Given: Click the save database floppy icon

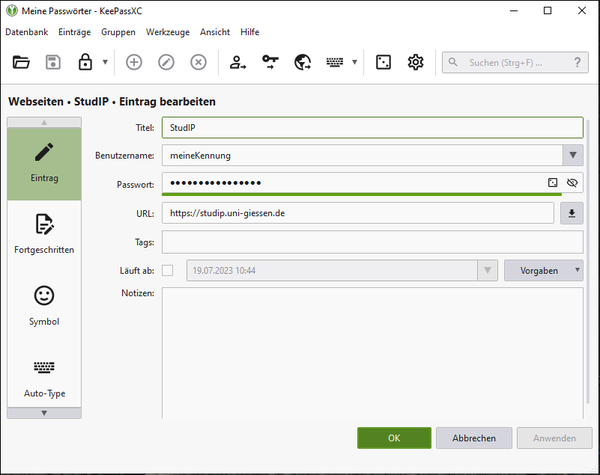Looking at the screenshot, I should (x=53, y=62).
